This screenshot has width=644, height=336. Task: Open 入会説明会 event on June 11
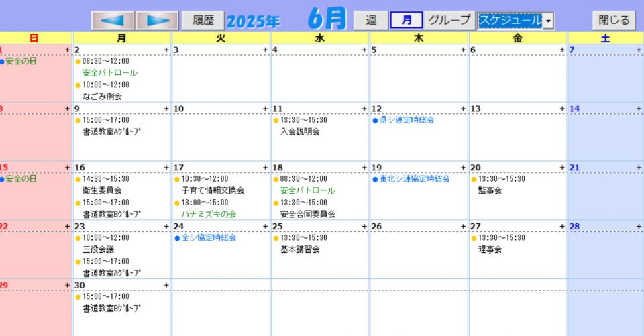[300, 132]
